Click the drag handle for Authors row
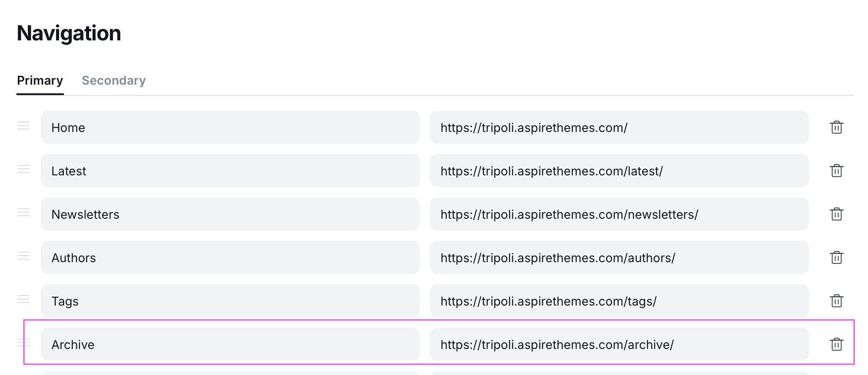 tap(23, 256)
